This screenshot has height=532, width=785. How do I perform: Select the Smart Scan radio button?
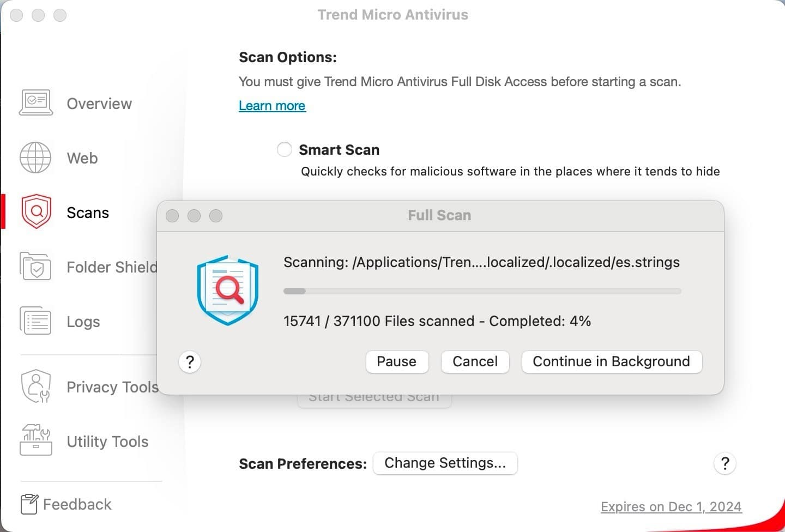click(285, 149)
